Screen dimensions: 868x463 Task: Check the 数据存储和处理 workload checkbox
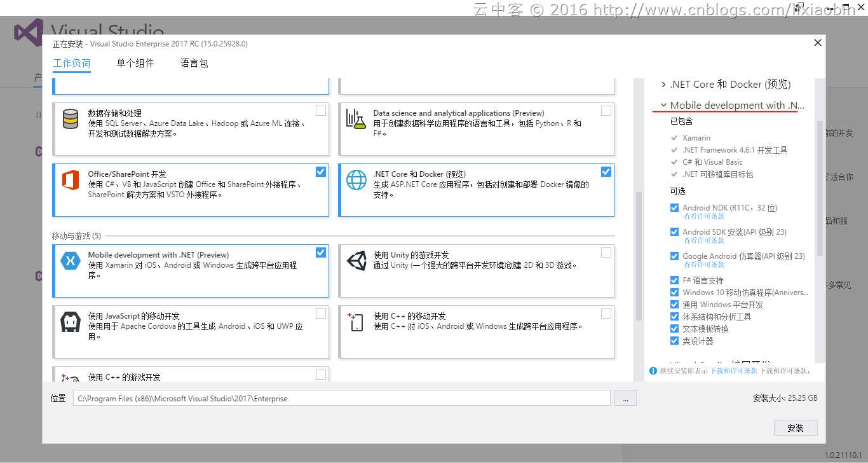point(321,111)
